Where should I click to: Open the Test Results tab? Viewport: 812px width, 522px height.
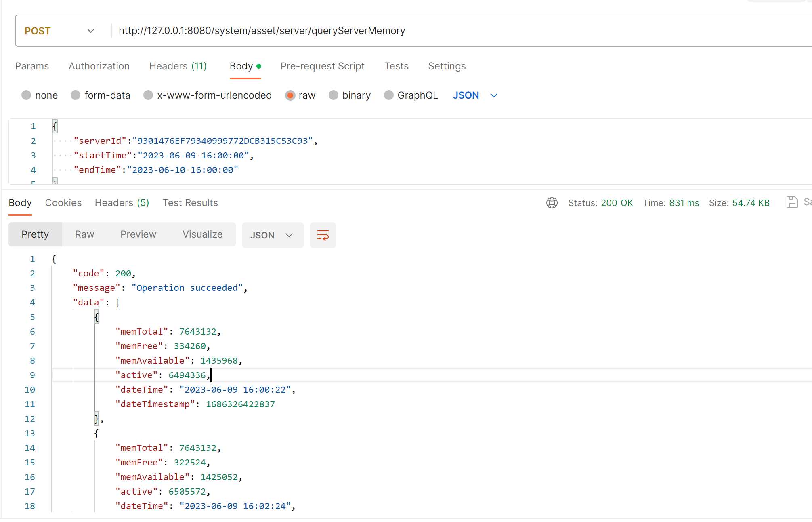coord(190,203)
